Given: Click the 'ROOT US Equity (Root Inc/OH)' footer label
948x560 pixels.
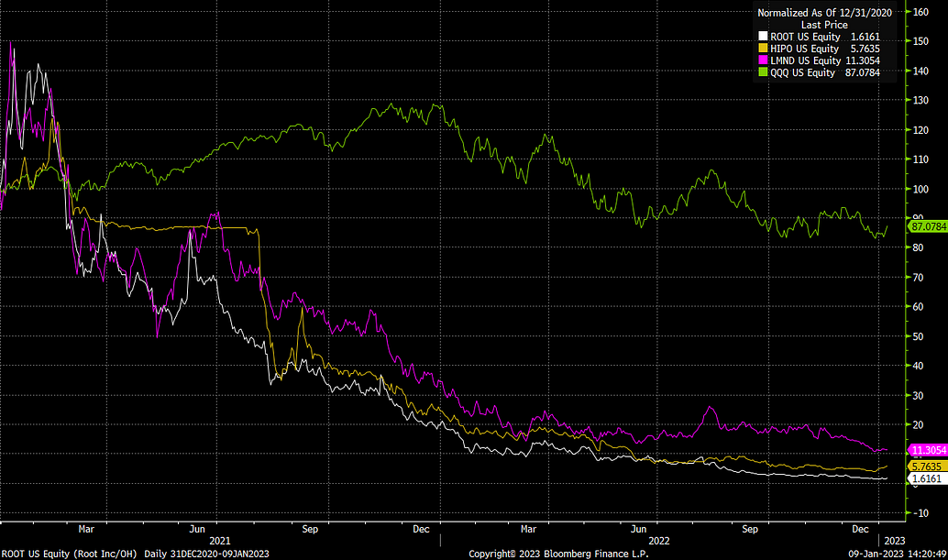Looking at the screenshot, I should (x=69, y=554).
